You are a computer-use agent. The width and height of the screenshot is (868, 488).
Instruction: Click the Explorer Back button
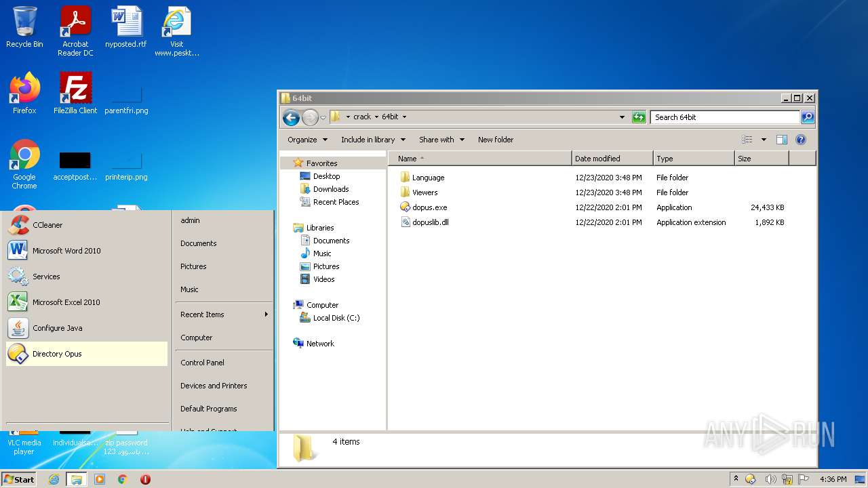pos(291,117)
